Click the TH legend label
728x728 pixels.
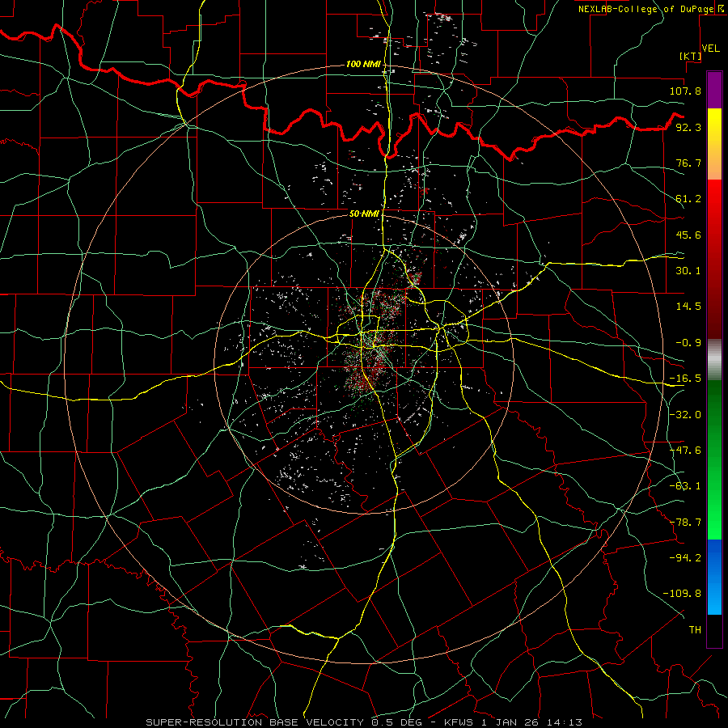[x=695, y=630]
